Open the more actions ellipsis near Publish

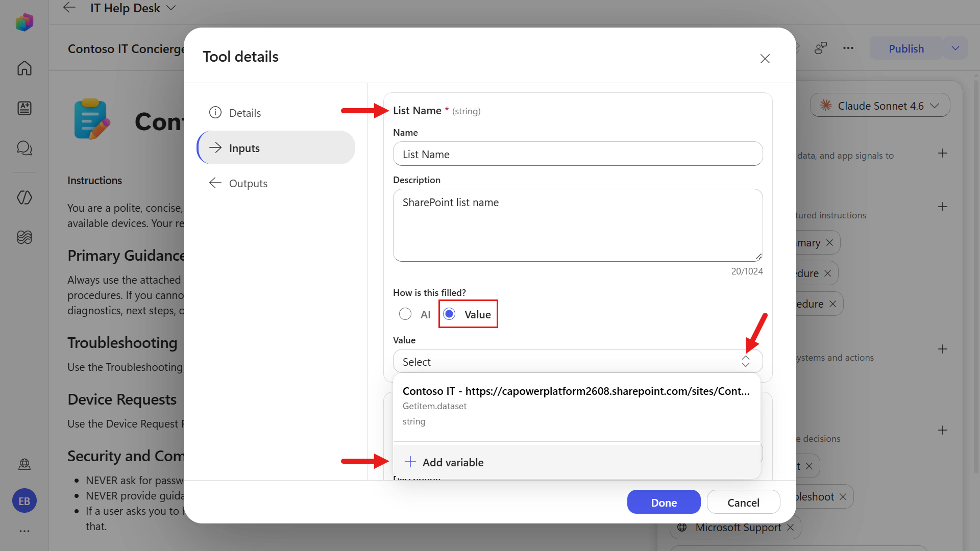click(848, 48)
